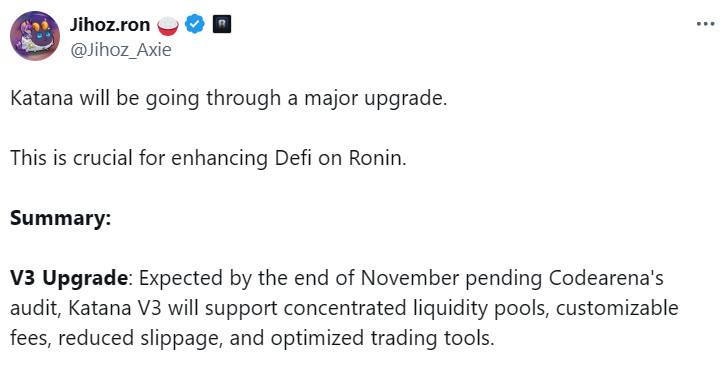Click the word 'Defi' in the tweet

point(293,158)
